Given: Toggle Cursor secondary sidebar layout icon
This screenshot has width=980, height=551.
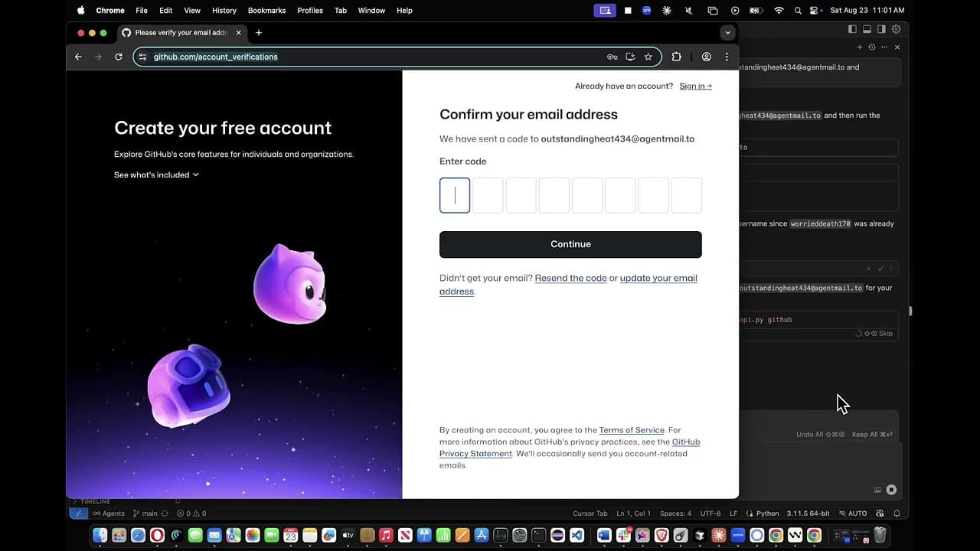Looking at the screenshot, I should [x=881, y=29].
